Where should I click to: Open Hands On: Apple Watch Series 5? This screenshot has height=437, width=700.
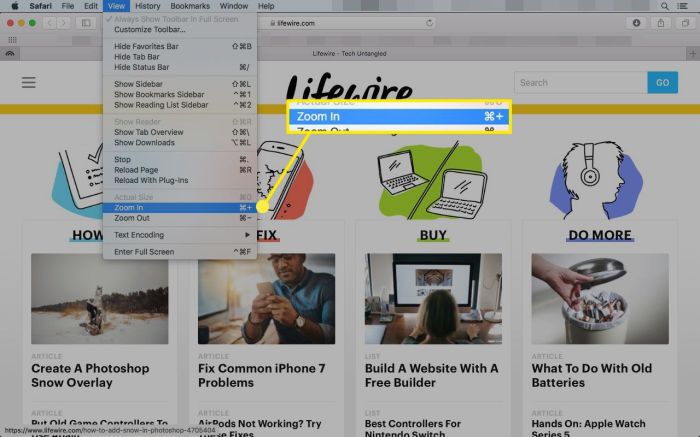[588, 428]
